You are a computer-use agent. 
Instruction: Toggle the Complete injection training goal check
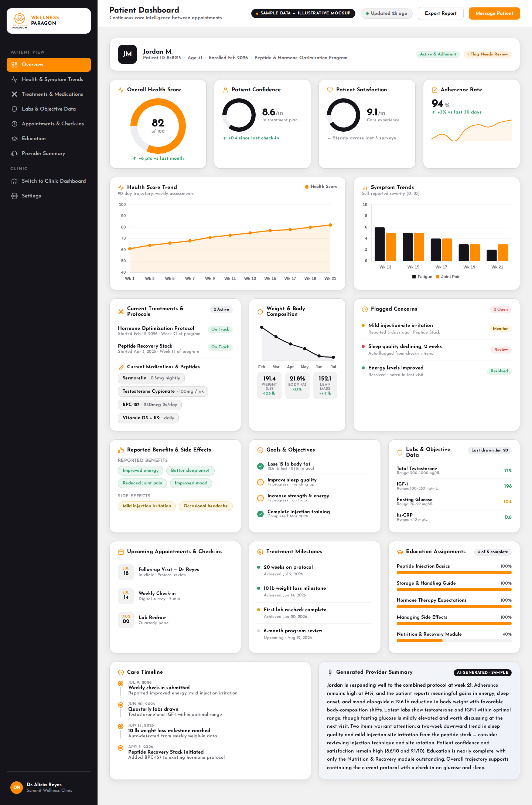click(260, 514)
